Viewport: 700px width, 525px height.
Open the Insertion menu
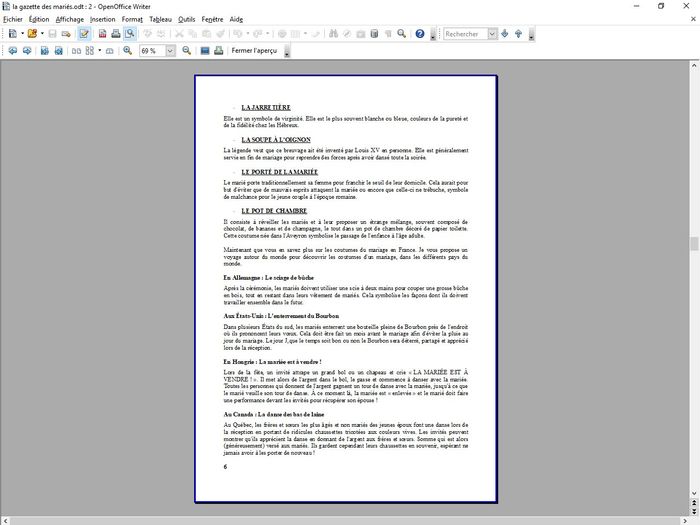[x=103, y=19]
